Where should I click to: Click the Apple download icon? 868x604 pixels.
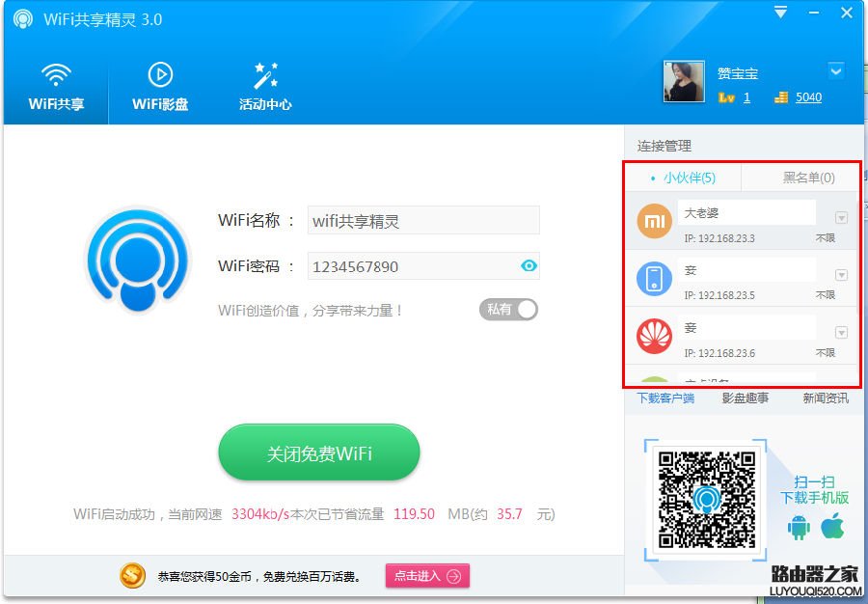click(x=832, y=526)
